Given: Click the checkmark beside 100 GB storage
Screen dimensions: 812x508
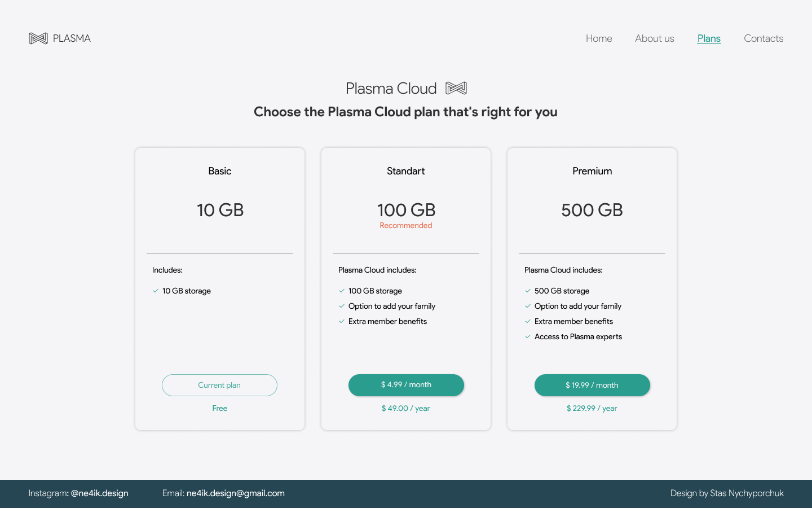Looking at the screenshot, I should point(342,291).
